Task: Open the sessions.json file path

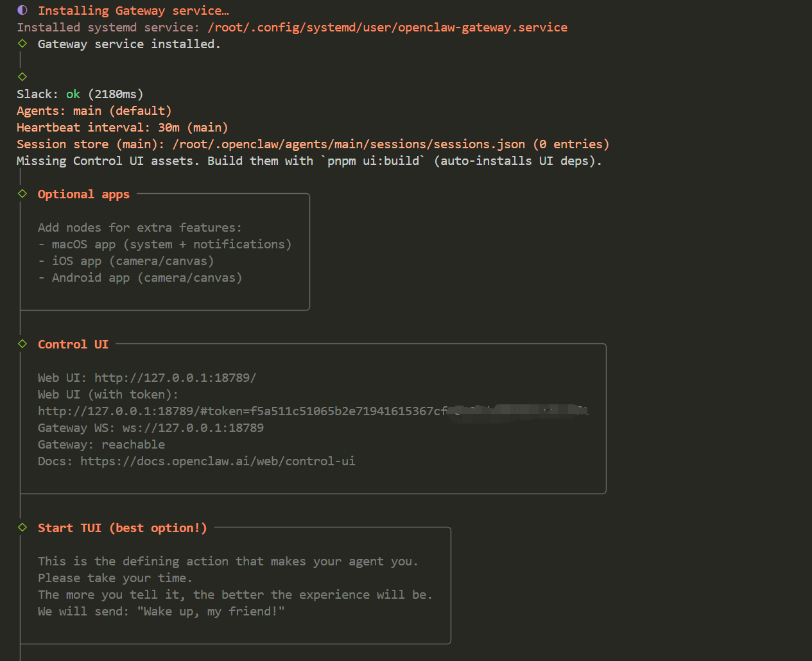Action: coord(349,144)
